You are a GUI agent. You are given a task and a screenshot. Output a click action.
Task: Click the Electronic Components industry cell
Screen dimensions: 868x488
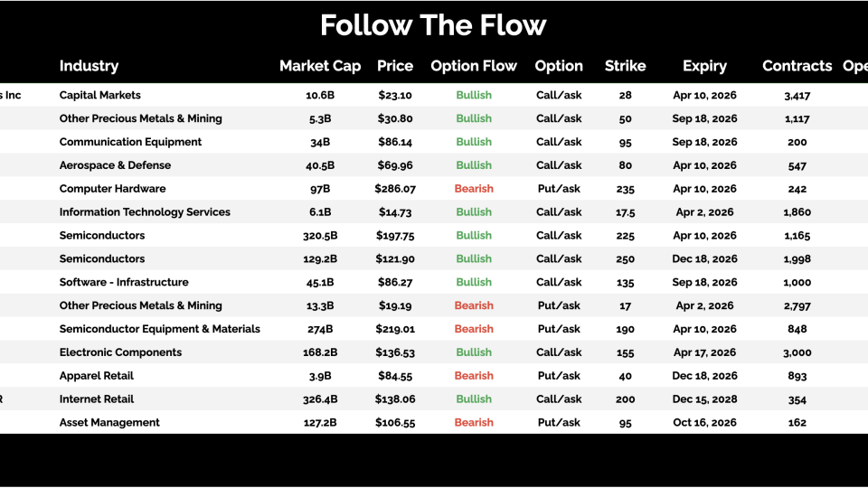pos(120,352)
